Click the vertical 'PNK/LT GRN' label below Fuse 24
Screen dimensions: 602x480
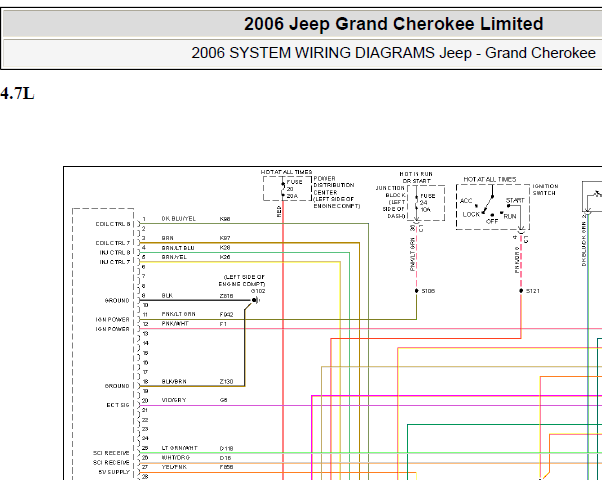point(412,255)
